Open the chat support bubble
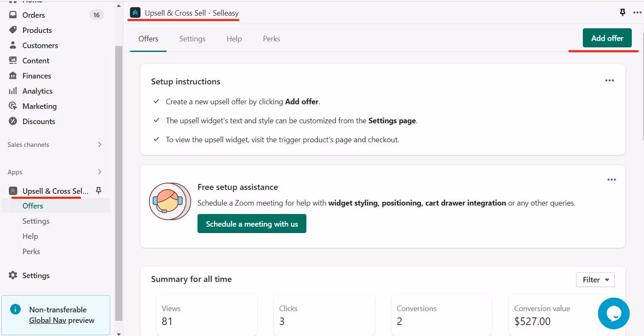 pyautogui.click(x=614, y=313)
